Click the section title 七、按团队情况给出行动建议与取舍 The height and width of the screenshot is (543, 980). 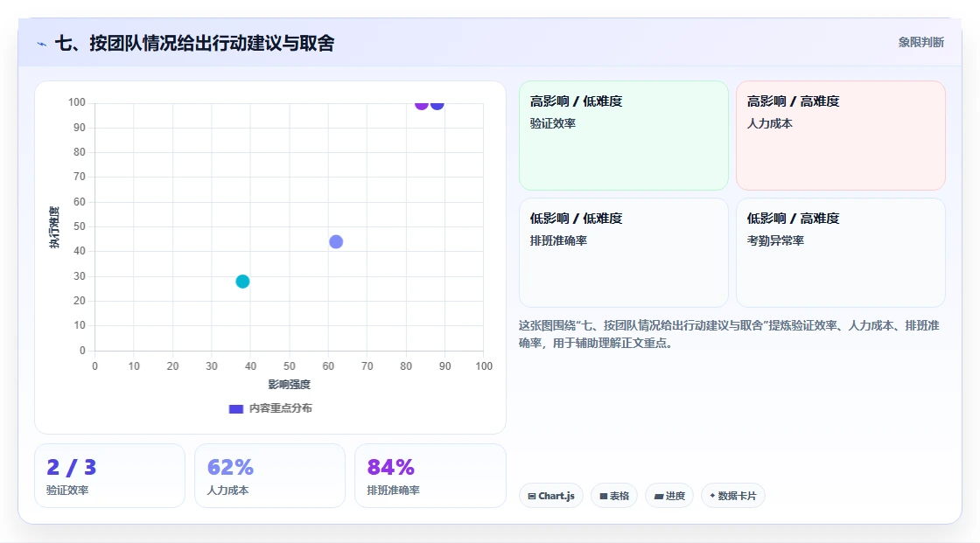click(195, 43)
